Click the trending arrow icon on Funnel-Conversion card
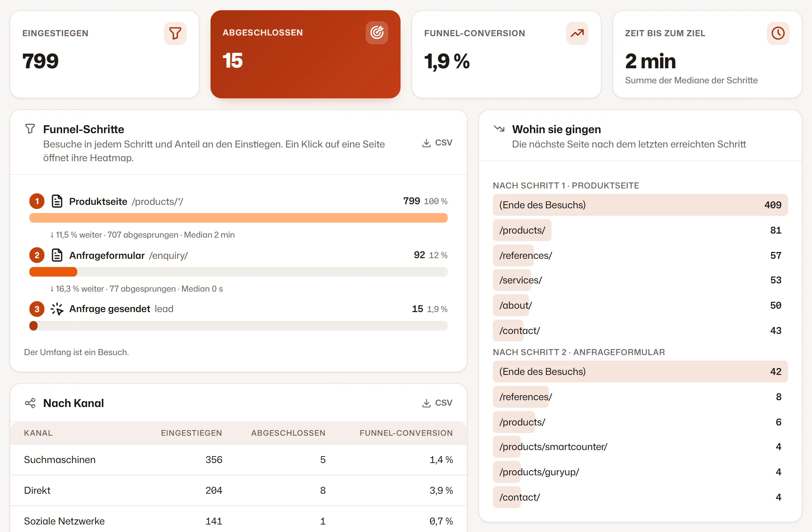The width and height of the screenshot is (812, 532). click(x=577, y=33)
